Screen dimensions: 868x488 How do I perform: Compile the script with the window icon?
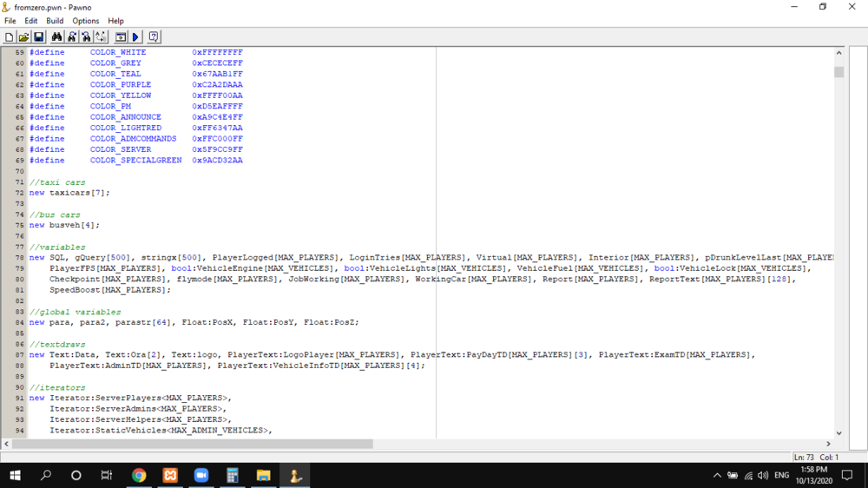pos(120,37)
